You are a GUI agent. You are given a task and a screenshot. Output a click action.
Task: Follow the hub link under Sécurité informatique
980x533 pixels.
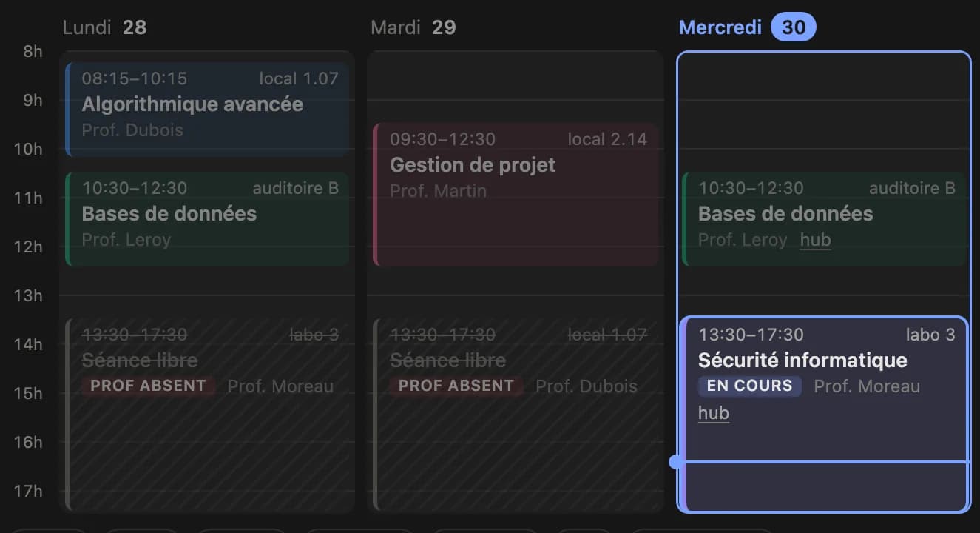tap(714, 413)
